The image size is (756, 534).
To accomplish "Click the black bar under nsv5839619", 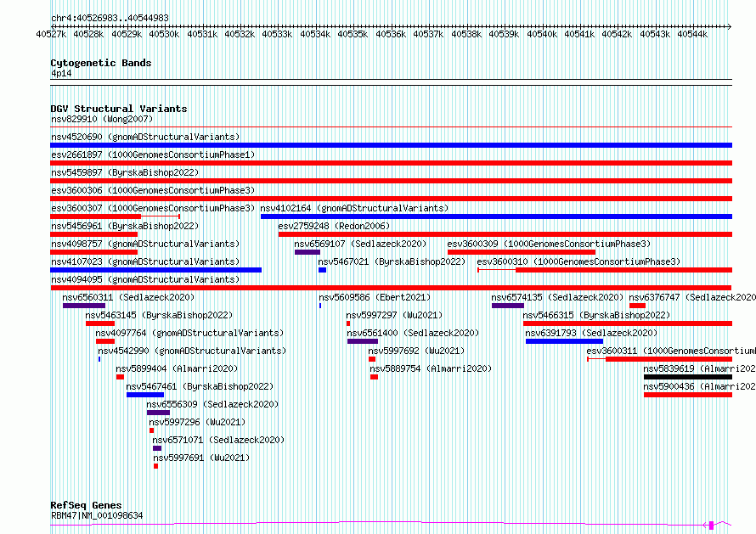I will point(688,377).
